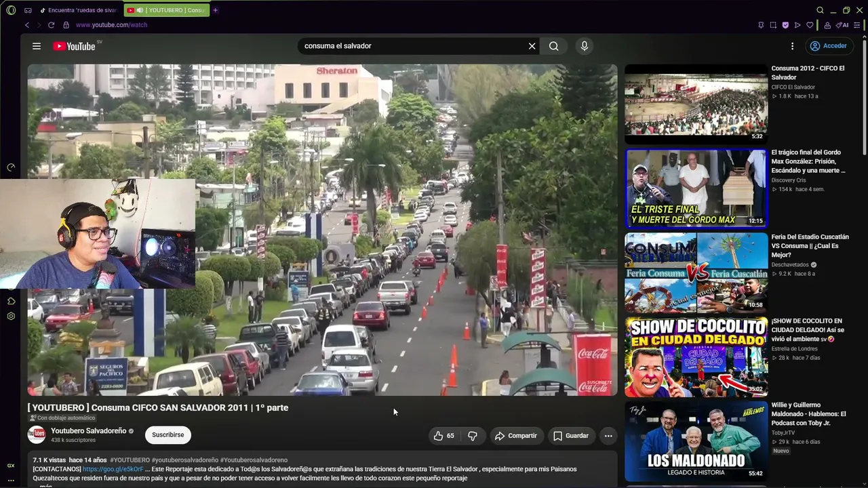Visit the Estrella de Londres channel name

[794, 348]
